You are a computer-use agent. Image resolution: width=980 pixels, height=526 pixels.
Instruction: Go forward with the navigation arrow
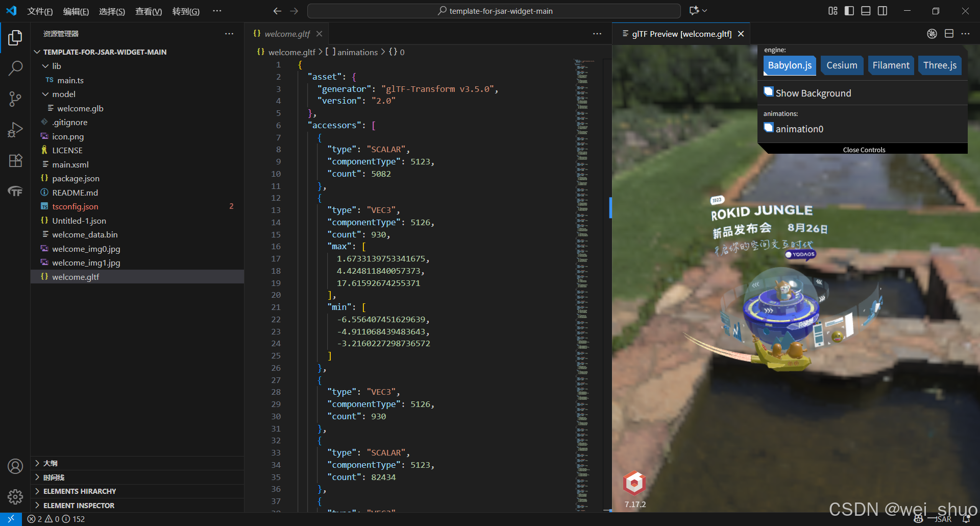click(x=294, y=11)
